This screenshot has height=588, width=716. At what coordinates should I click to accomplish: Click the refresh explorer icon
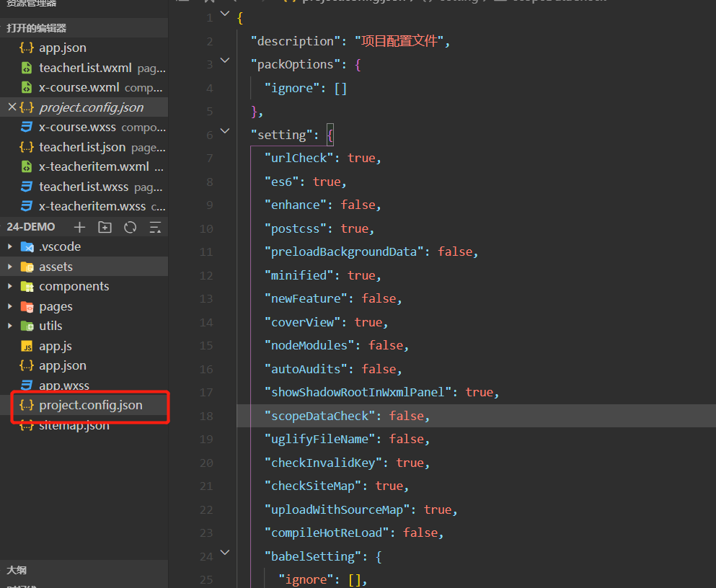pyautogui.click(x=130, y=227)
